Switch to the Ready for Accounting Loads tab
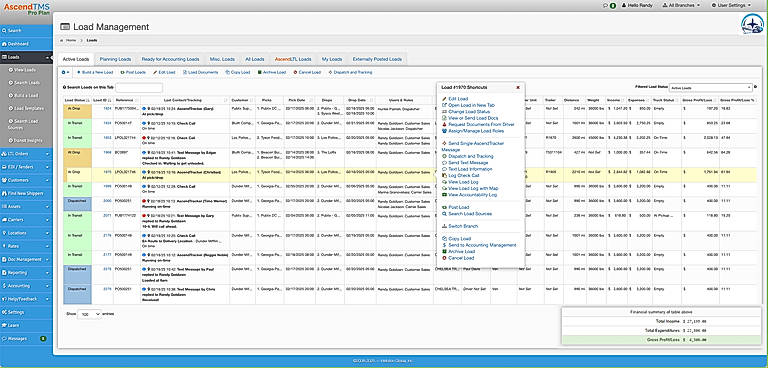 (170, 59)
